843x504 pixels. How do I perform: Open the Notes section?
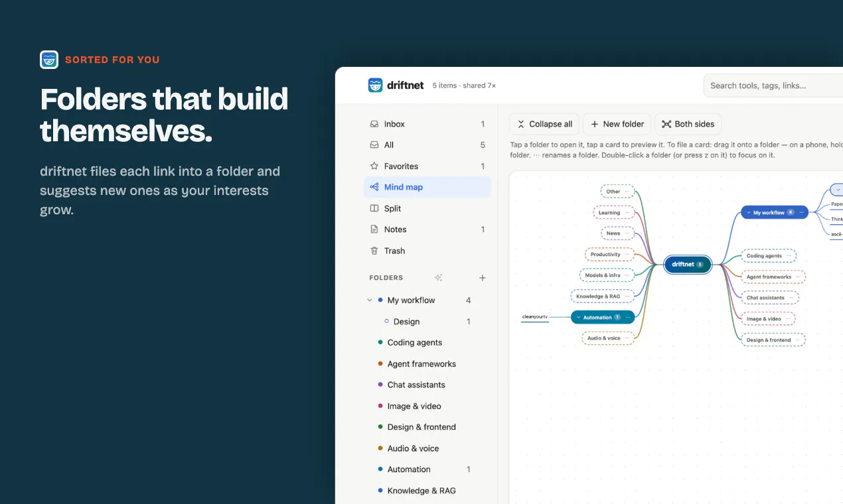tap(427, 229)
